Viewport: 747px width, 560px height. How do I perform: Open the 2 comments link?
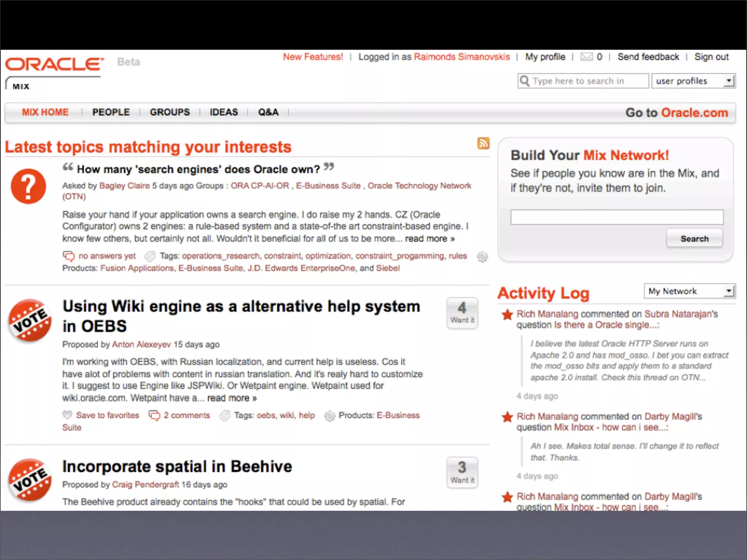187,415
